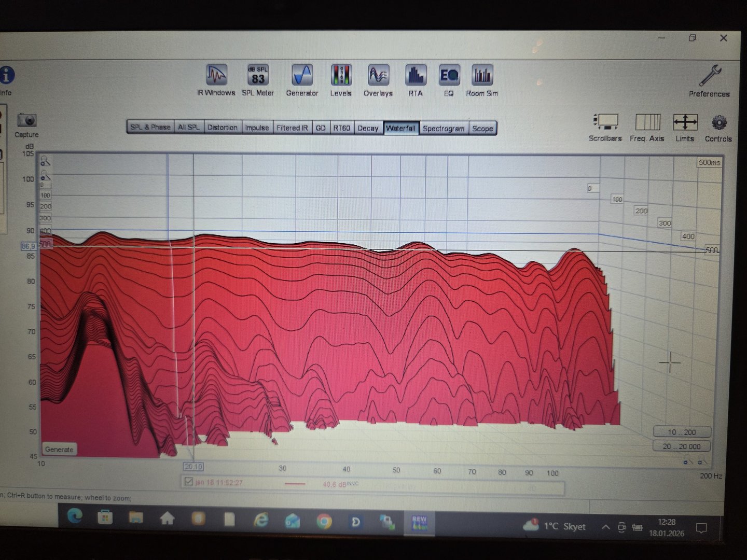Open the taskbar clock showing 12:28
Viewport: 747px width, 560px height.
click(666, 528)
